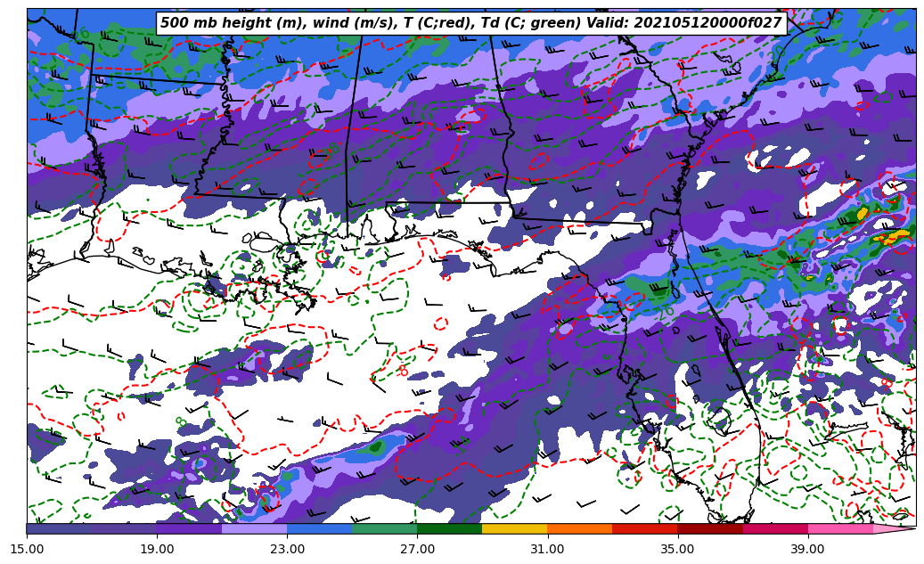Image resolution: width=924 pixels, height=564 pixels.
Task: Choose the light green colorbar swatch
Action: coord(384,528)
